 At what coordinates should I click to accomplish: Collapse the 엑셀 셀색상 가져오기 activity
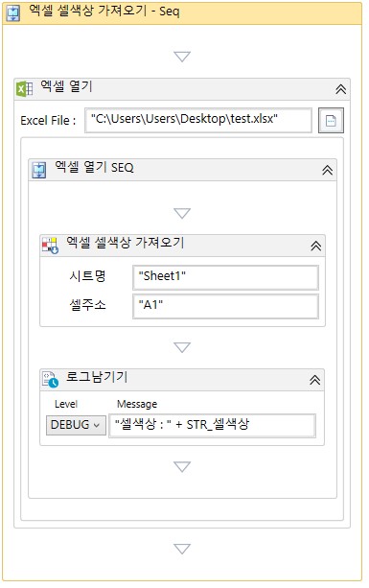[x=315, y=246]
